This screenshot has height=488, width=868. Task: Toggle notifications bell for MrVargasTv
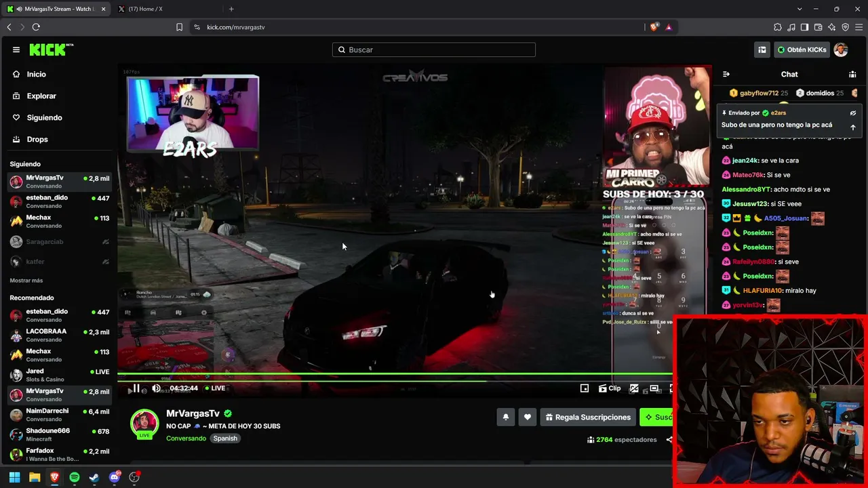tap(505, 417)
